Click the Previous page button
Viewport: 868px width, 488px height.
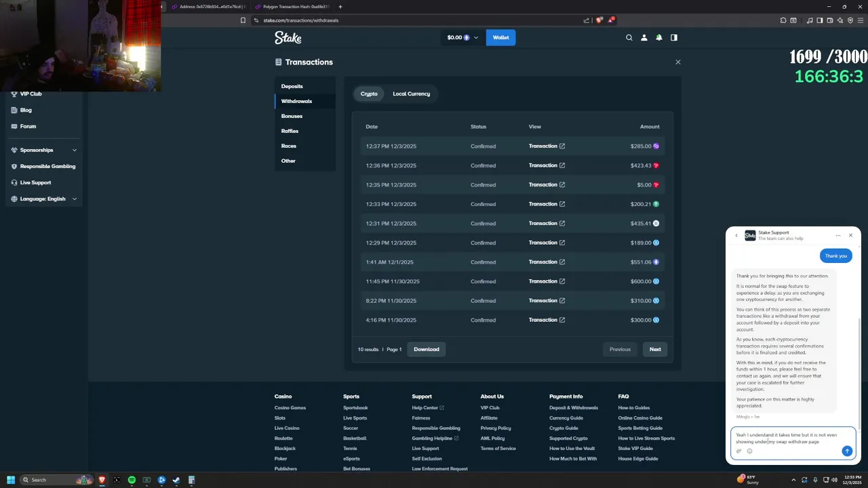click(x=620, y=349)
